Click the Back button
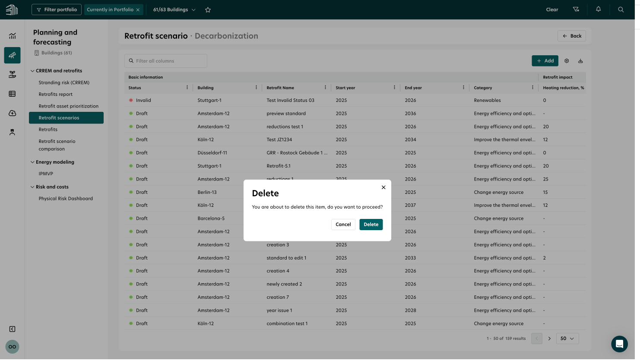This screenshot has height=364, width=640. 572,36
